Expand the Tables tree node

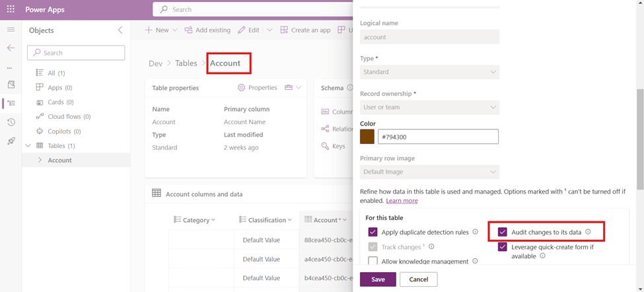(28, 145)
